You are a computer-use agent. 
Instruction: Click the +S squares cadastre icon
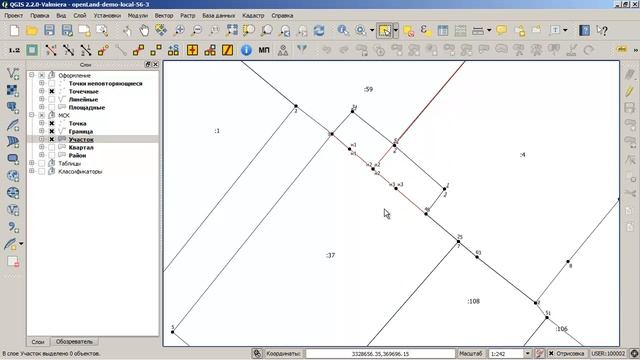[173, 50]
